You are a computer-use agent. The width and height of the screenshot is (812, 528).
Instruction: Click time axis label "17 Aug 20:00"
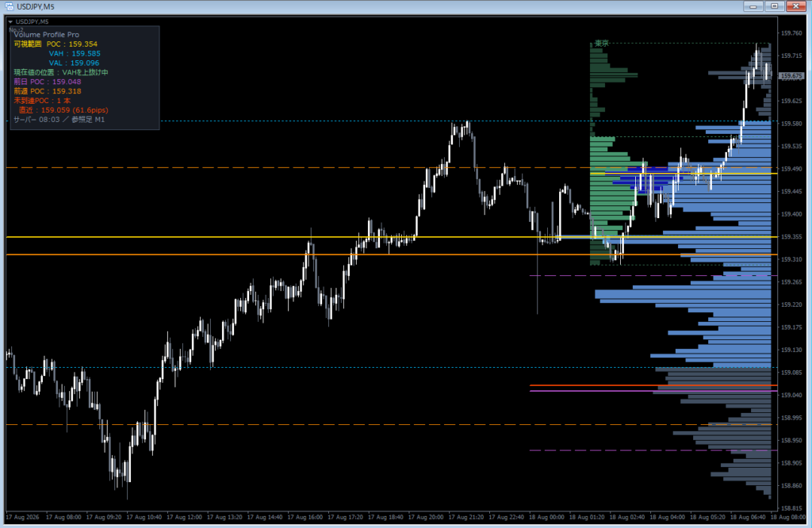click(425, 517)
